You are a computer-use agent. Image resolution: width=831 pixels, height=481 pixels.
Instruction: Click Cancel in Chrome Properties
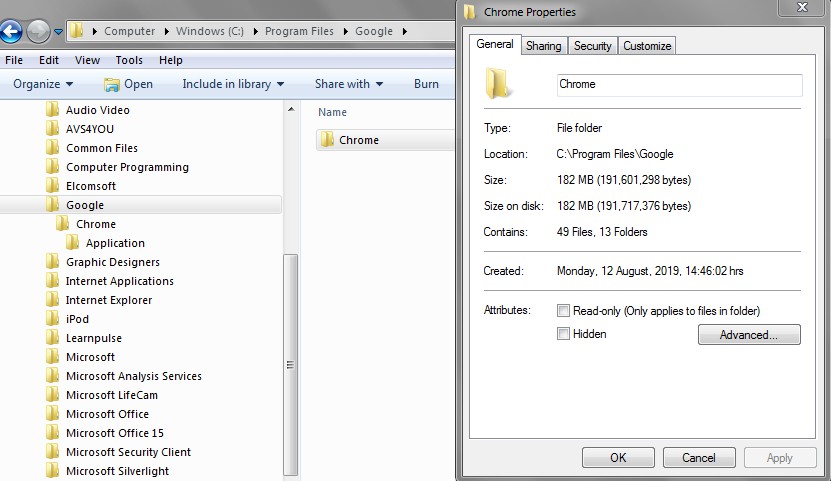(x=699, y=458)
